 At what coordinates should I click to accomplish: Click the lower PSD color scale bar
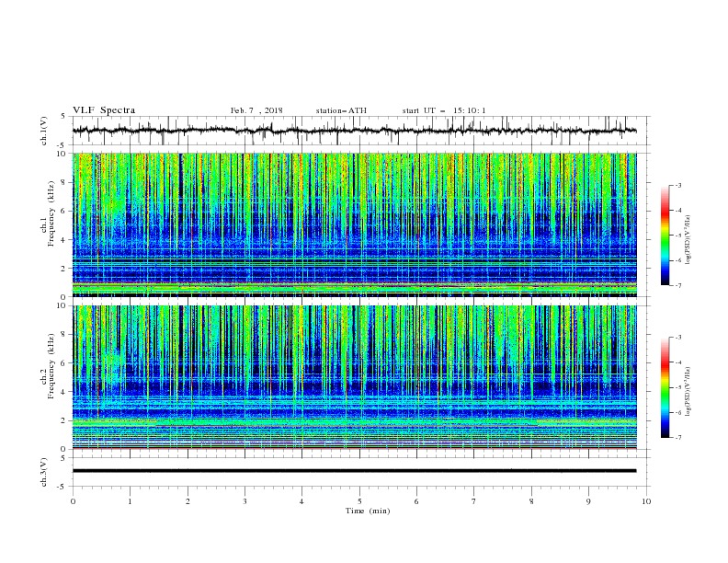(x=665, y=387)
